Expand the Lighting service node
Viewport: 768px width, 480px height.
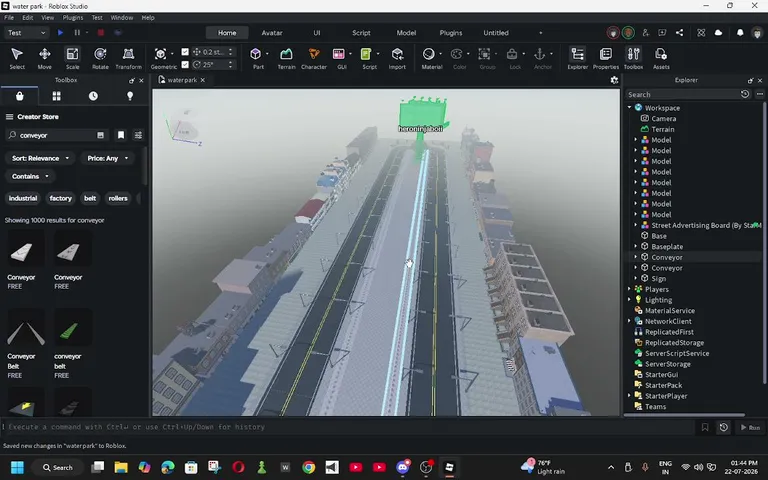(629, 300)
